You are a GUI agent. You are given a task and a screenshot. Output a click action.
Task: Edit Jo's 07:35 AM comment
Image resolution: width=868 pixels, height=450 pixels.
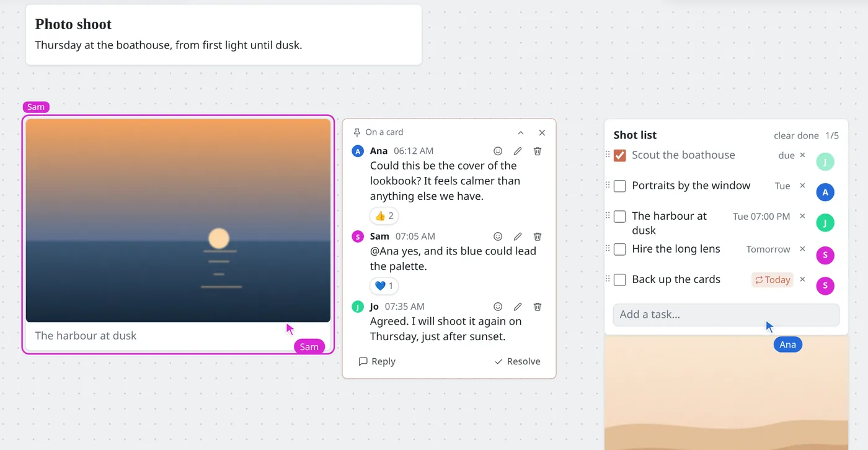[518, 307]
